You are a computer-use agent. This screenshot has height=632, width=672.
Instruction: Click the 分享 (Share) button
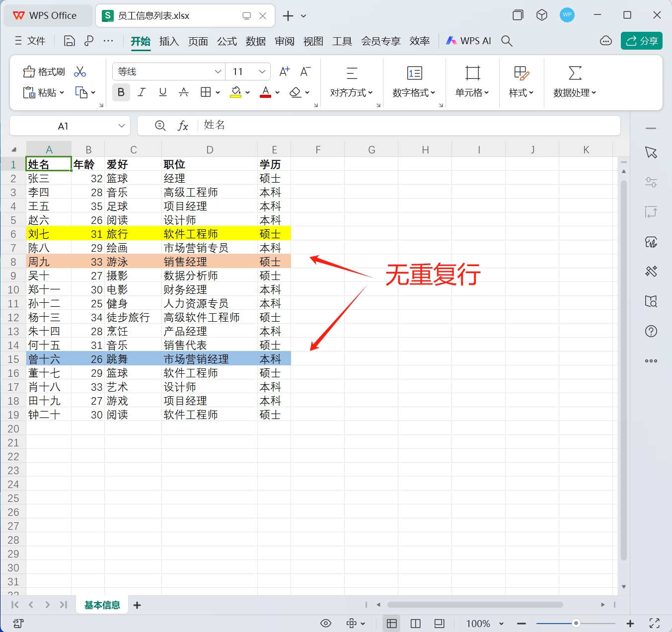[x=641, y=41]
